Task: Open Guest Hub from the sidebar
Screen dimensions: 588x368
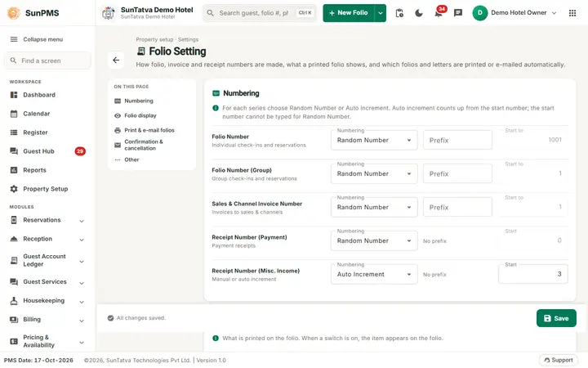Action: (47, 151)
